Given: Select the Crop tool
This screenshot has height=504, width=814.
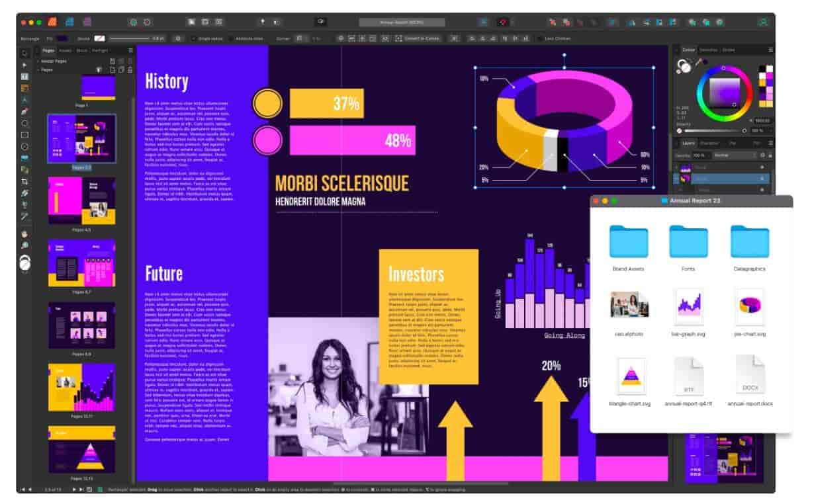Looking at the screenshot, I should [24, 181].
